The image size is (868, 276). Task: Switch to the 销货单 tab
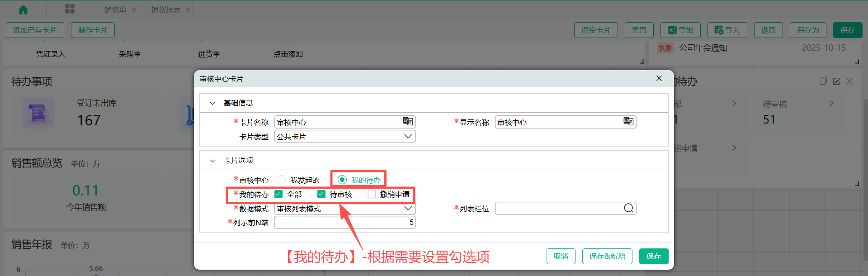point(115,10)
